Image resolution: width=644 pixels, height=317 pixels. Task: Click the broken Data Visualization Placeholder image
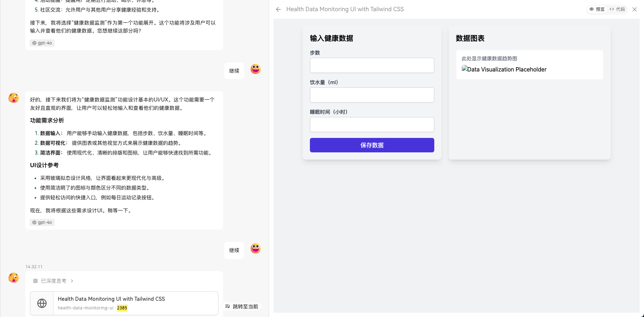click(504, 69)
